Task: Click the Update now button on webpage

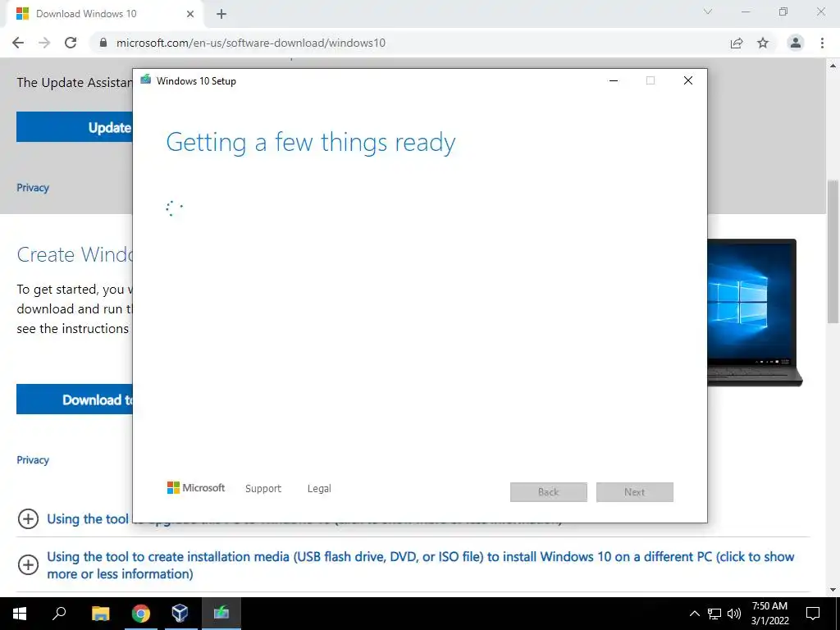Action: tap(75, 127)
